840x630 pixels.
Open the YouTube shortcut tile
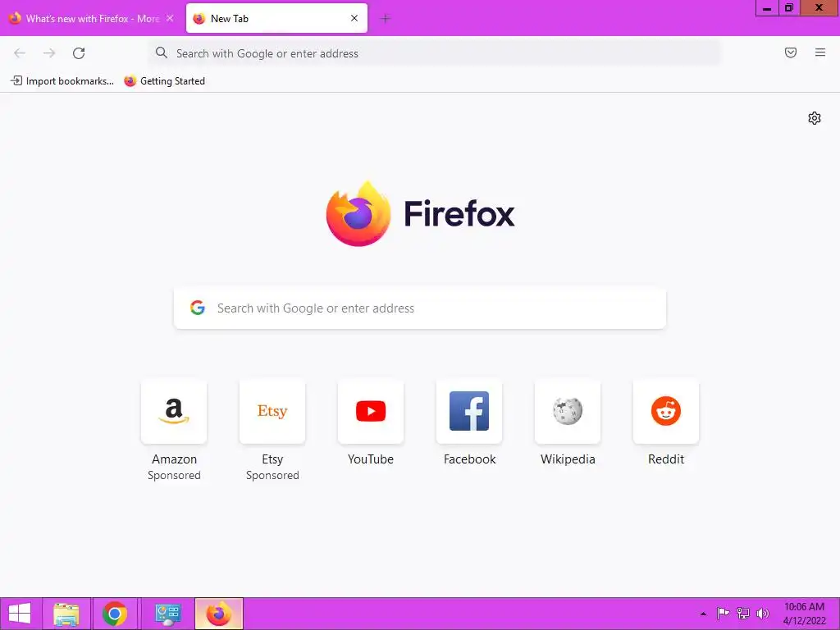(x=371, y=412)
